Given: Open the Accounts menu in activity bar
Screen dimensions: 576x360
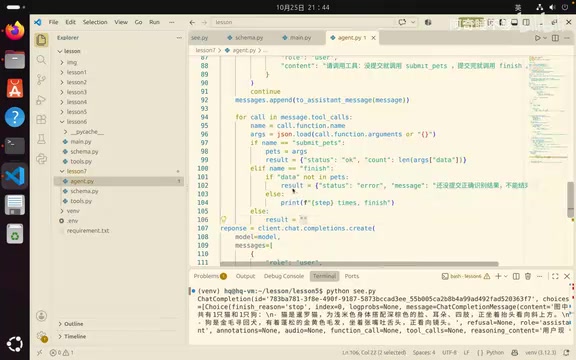Looking at the screenshot, I should 41,316.
